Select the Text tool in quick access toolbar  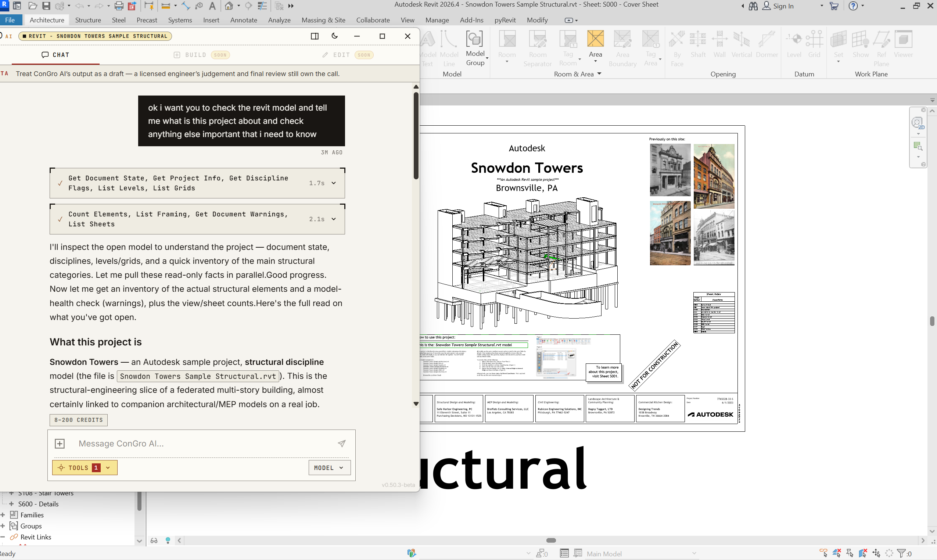pyautogui.click(x=212, y=6)
